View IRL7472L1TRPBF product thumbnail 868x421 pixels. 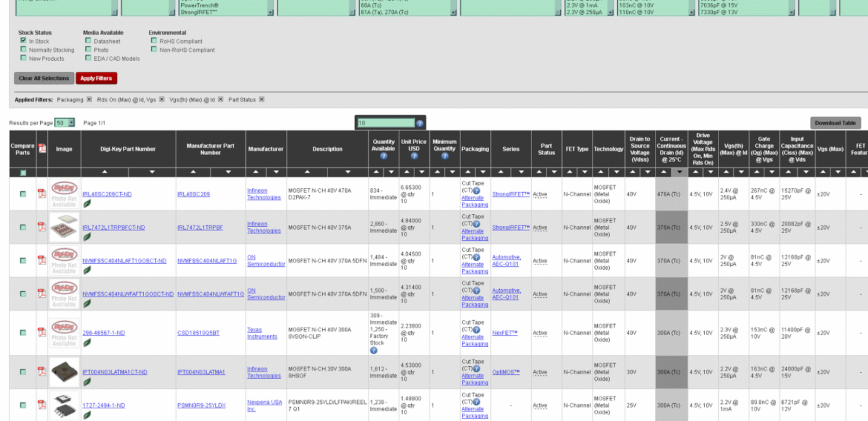[x=65, y=227]
